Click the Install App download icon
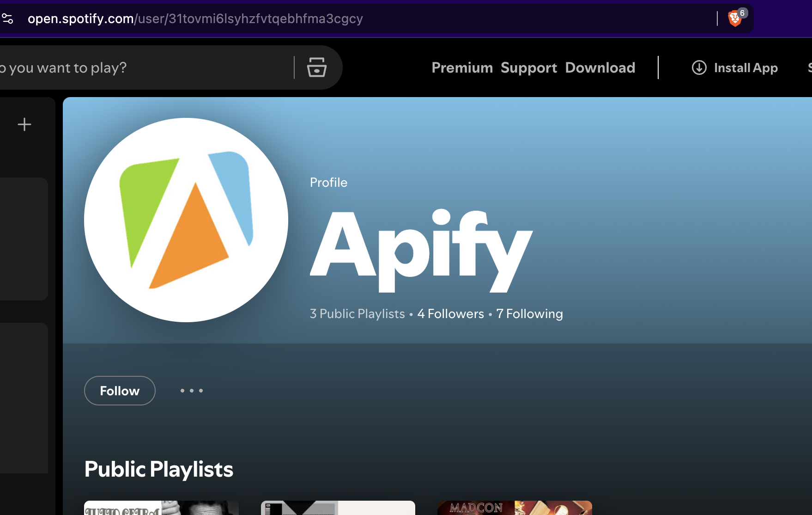812x515 pixels. [699, 67]
